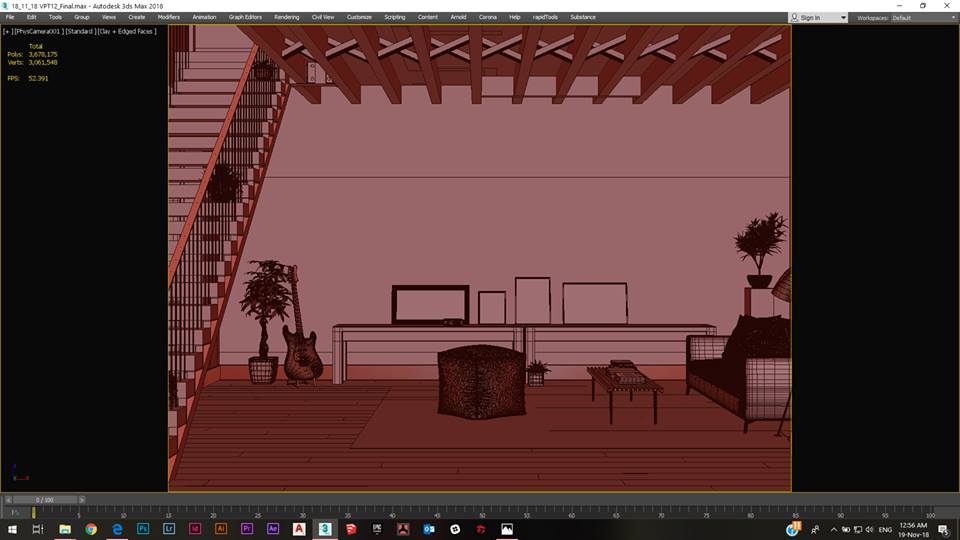The height and width of the screenshot is (540, 960).
Task: Open After Effects taskbar icon
Action: (273, 529)
